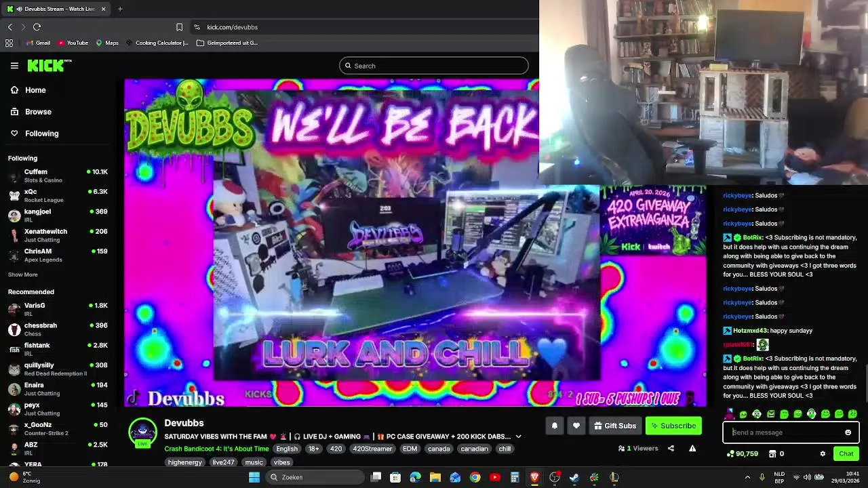868x488 pixels.
Task: Open Following in the sidebar
Action: [35, 134]
